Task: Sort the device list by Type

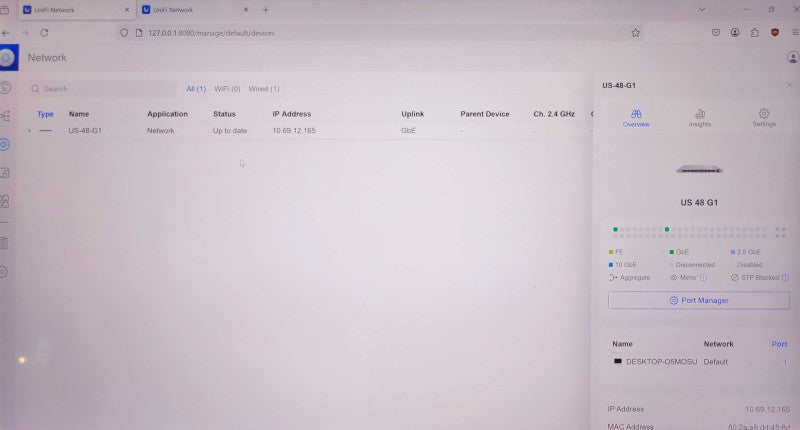Action: click(45, 114)
